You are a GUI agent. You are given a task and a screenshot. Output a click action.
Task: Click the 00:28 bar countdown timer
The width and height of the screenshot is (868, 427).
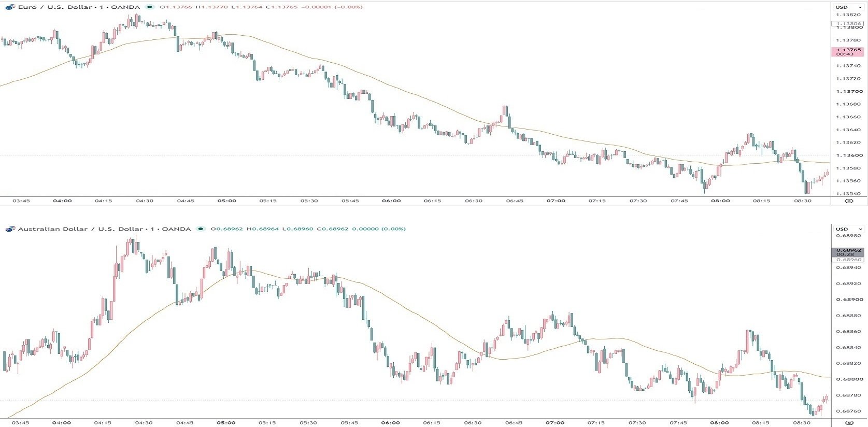pyautogui.click(x=845, y=254)
